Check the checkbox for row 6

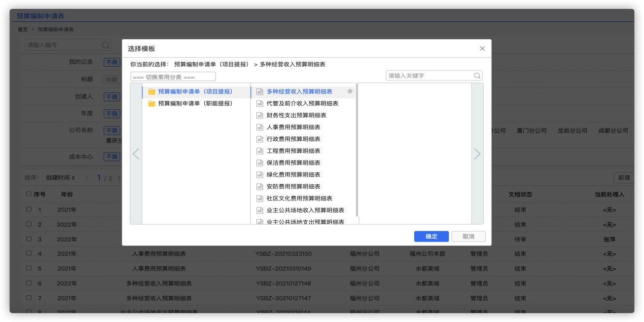point(29,283)
